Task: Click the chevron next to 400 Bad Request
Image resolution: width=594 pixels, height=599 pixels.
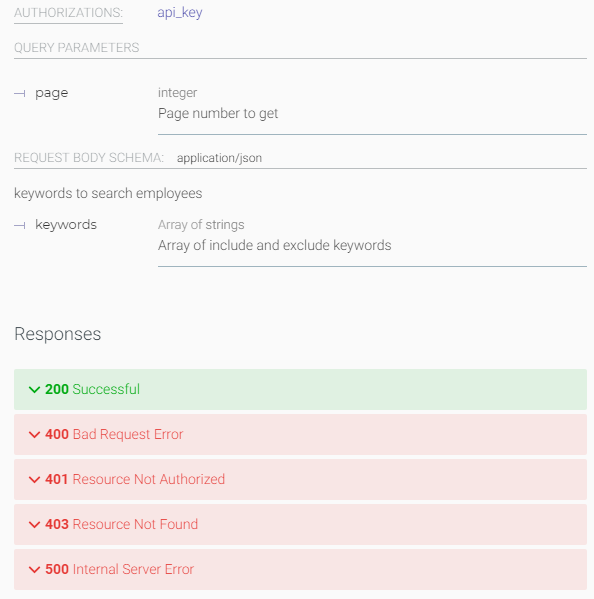Action: point(34,435)
